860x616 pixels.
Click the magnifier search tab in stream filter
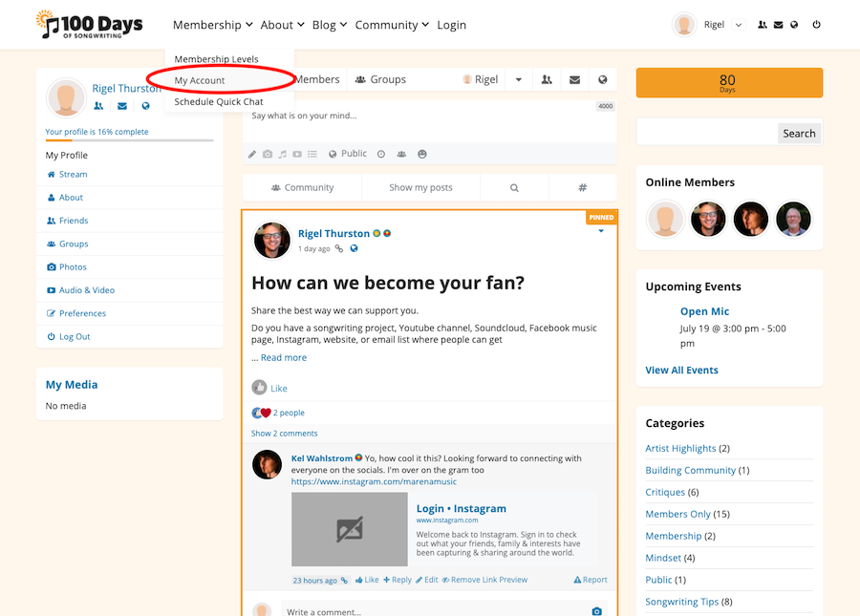[x=514, y=187]
